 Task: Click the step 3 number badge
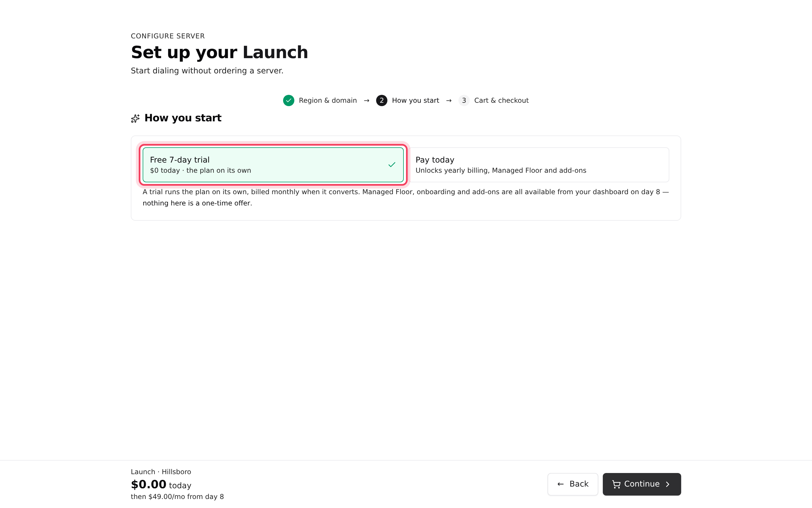[x=464, y=100]
